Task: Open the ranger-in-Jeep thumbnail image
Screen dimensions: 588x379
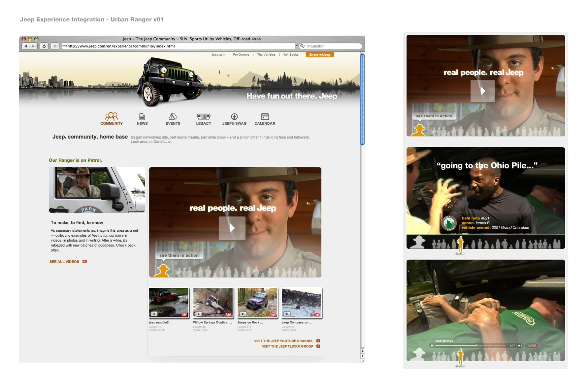Action: (x=97, y=190)
